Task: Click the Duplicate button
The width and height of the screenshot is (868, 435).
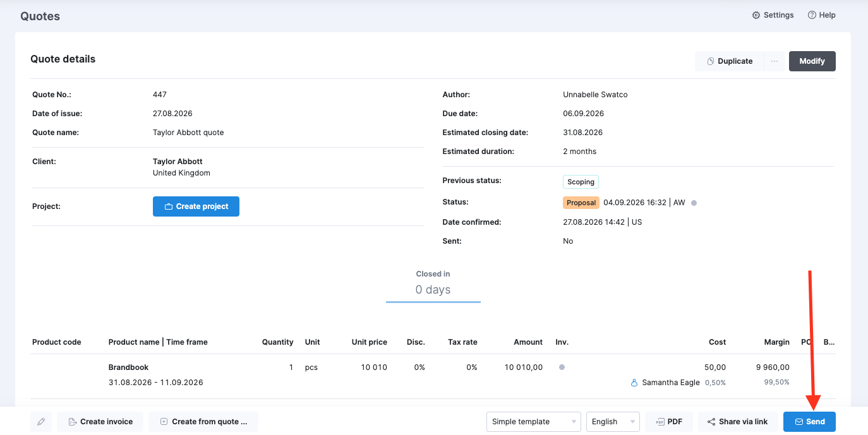Action: coord(730,61)
